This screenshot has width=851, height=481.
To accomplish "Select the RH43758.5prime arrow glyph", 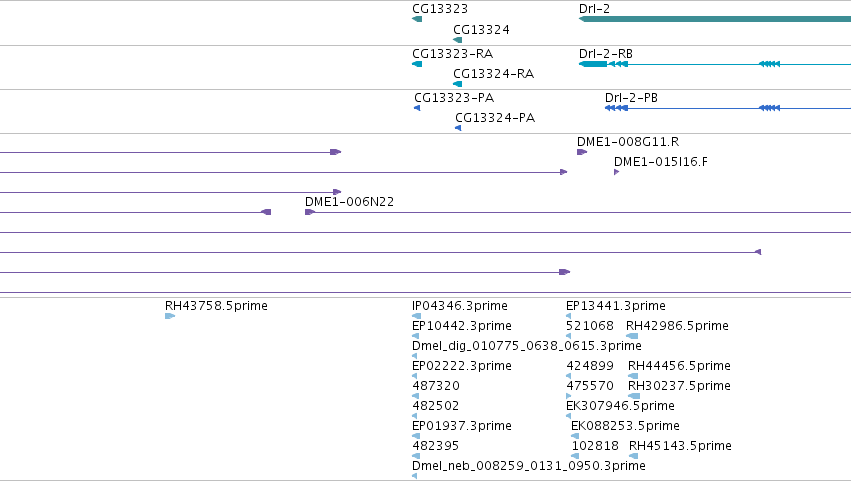I will 170,316.
